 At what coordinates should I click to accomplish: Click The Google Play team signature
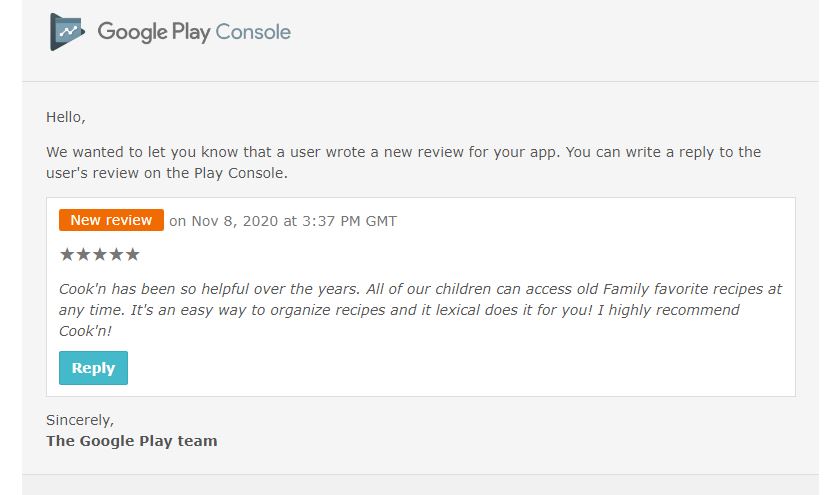point(131,441)
